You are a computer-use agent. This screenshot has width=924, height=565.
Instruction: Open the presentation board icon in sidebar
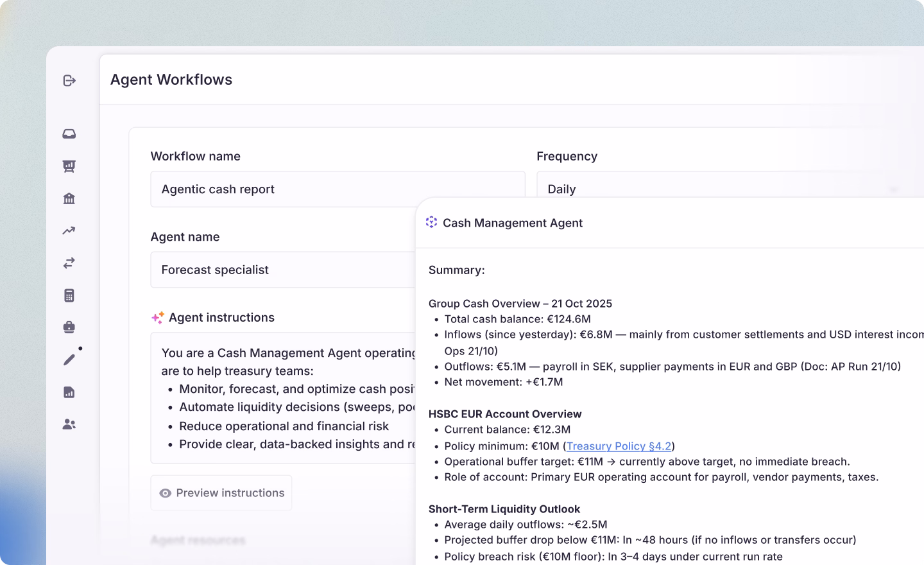69,166
